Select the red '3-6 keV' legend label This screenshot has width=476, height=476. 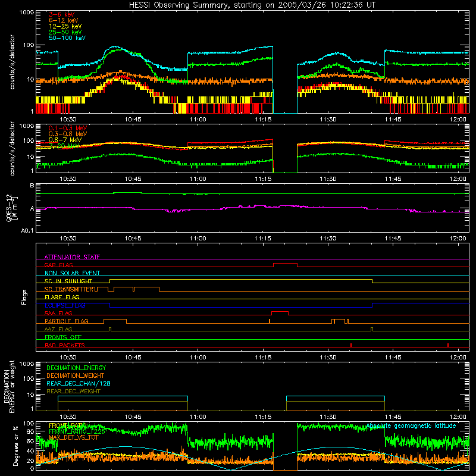pos(61,14)
